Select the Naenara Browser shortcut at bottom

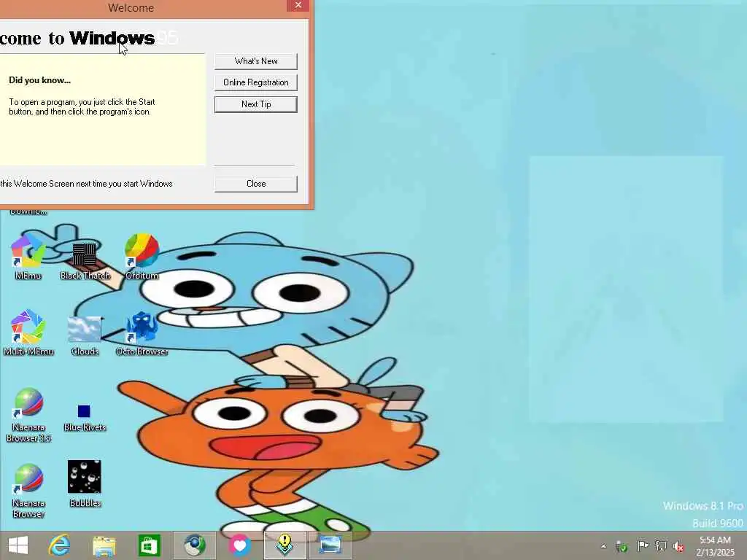click(28, 491)
